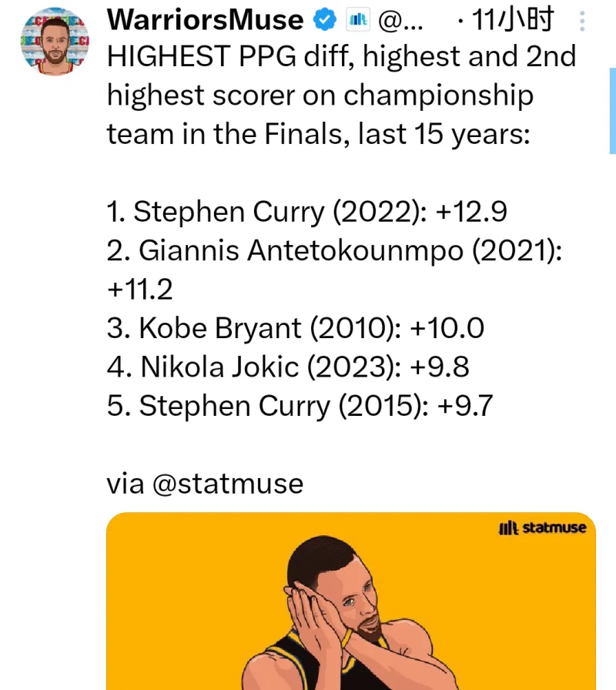Open the WarriorsMuse profile avatar
Viewport: 616px width, 690px height.
(55, 42)
